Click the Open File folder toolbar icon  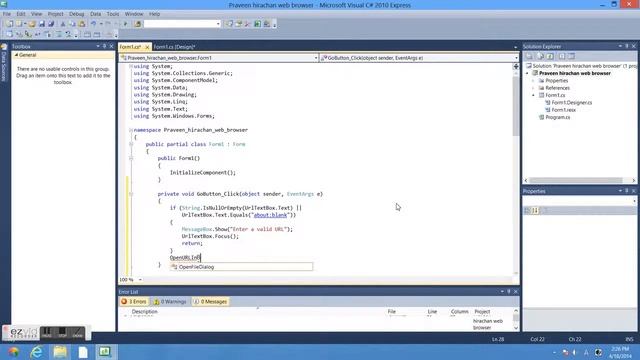click(x=32, y=24)
